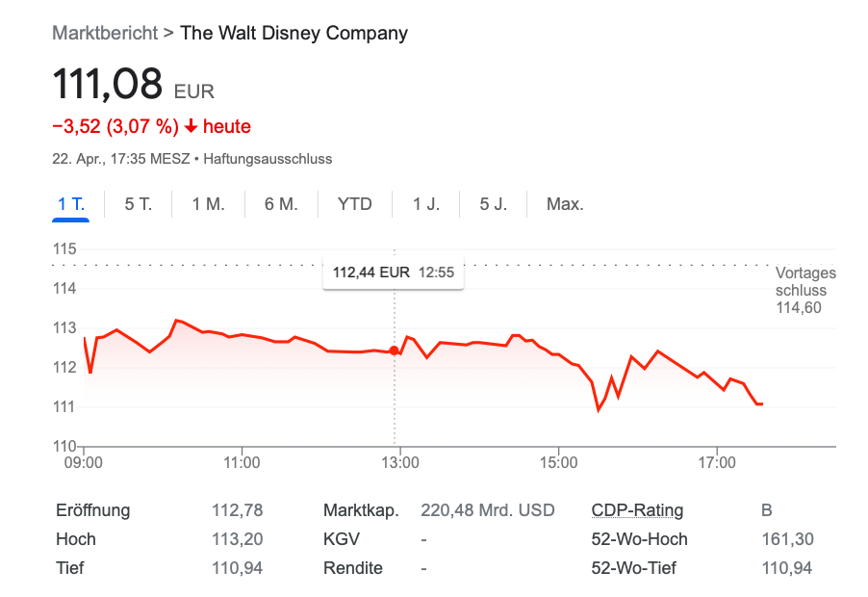Click The Walt Disney Company title
Screen dimensions: 868x597
(x=294, y=33)
